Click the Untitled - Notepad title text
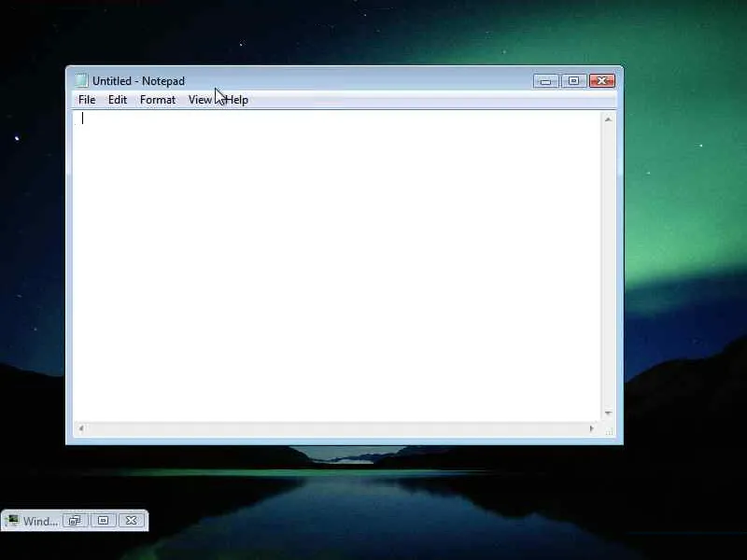Screen dimensions: 747x560 (138, 81)
